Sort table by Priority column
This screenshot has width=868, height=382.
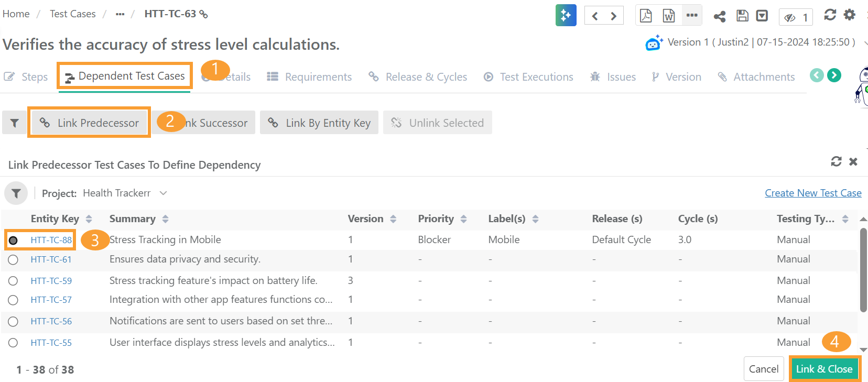tap(463, 219)
